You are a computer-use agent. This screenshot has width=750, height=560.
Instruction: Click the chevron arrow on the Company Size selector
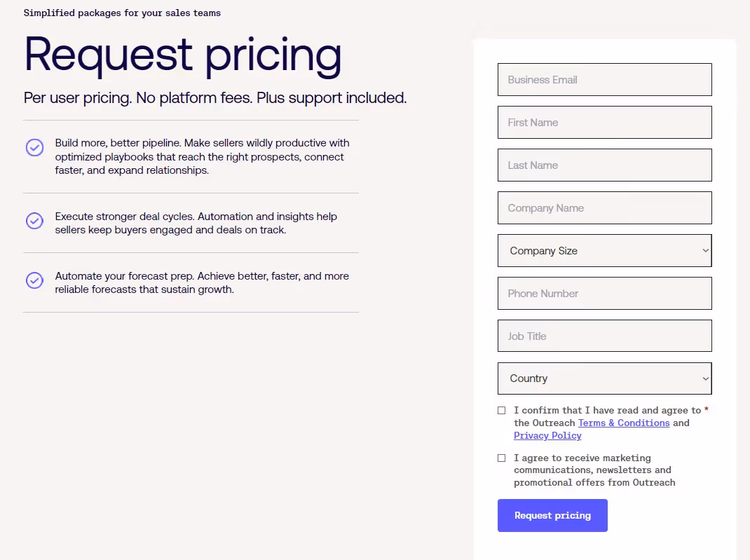(x=705, y=250)
